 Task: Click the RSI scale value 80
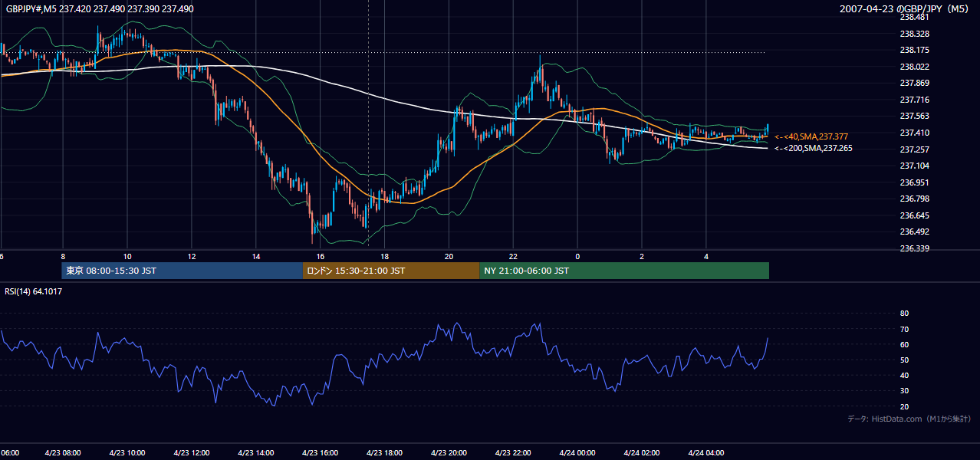(x=904, y=314)
